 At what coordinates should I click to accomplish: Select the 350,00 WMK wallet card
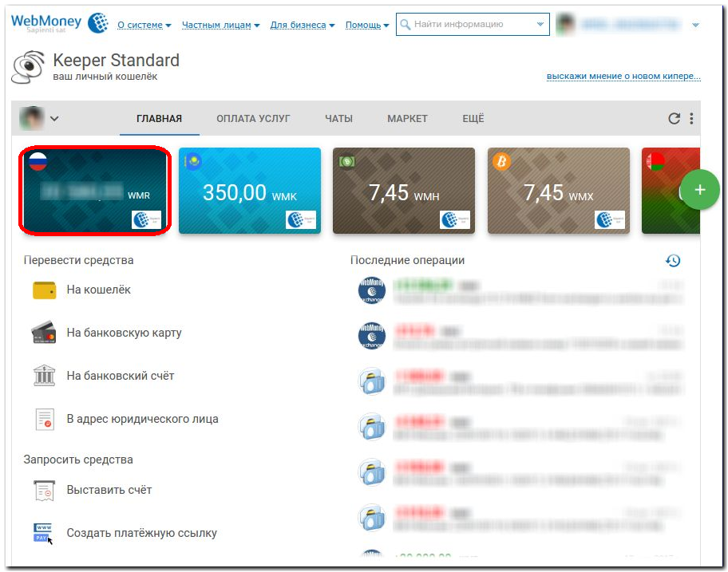click(x=250, y=190)
